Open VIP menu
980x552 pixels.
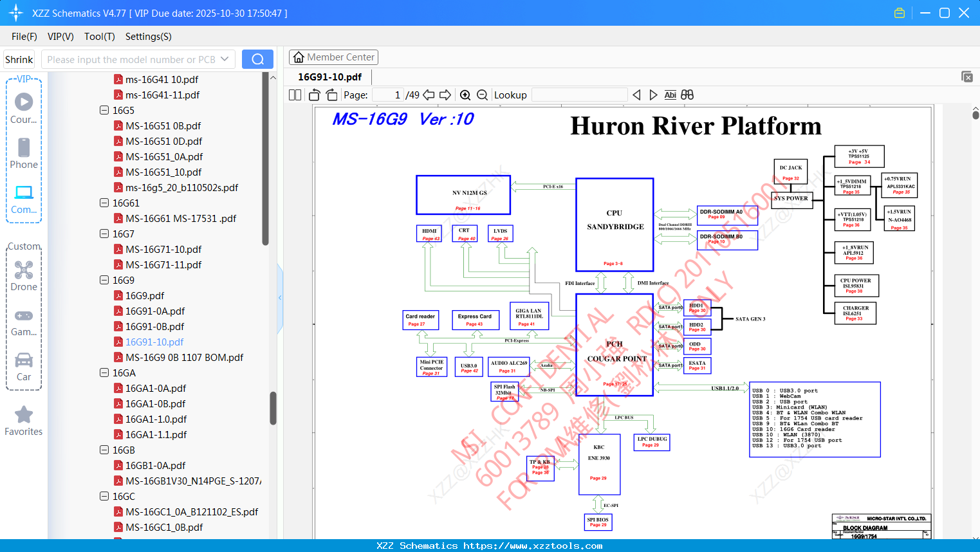[x=60, y=37]
